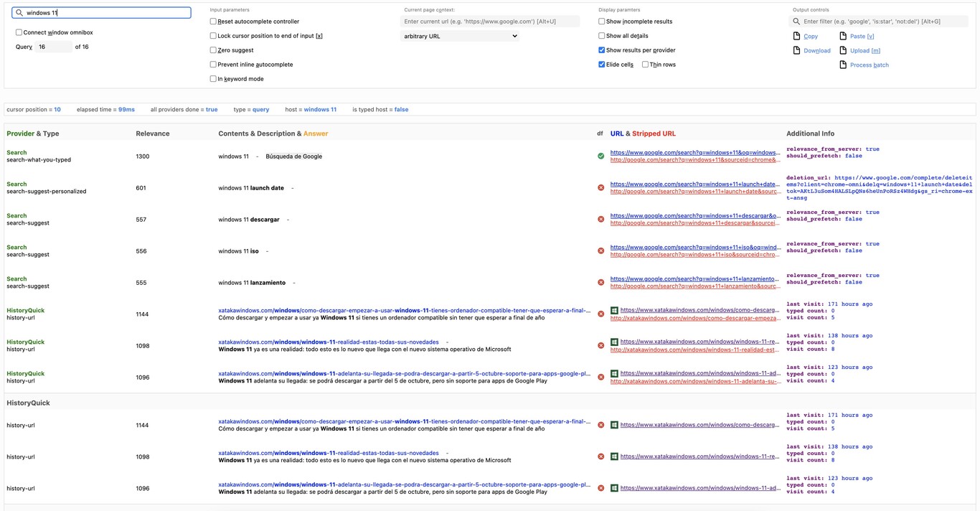Click 'all providers done = true' status

point(184,109)
